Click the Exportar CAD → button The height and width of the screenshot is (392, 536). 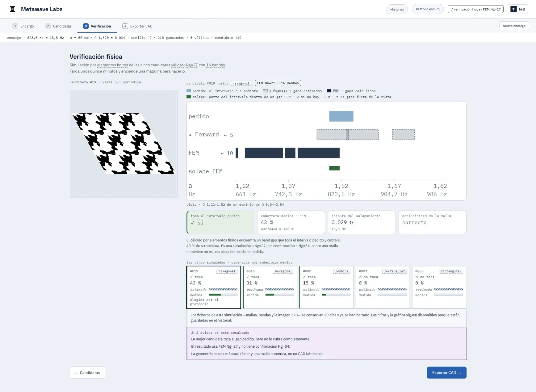(x=446, y=373)
